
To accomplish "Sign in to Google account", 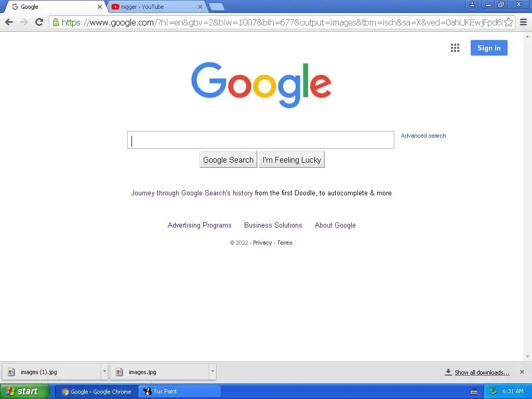I will [x=489, y=48].
